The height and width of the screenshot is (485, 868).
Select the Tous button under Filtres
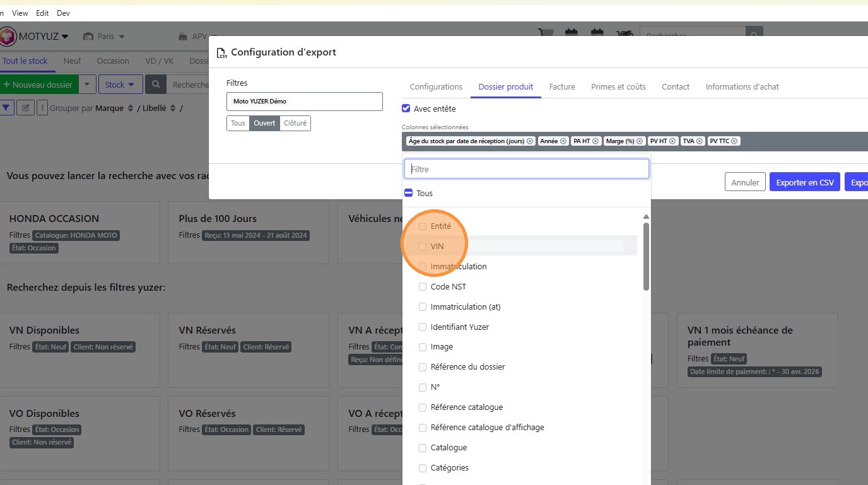238,123
